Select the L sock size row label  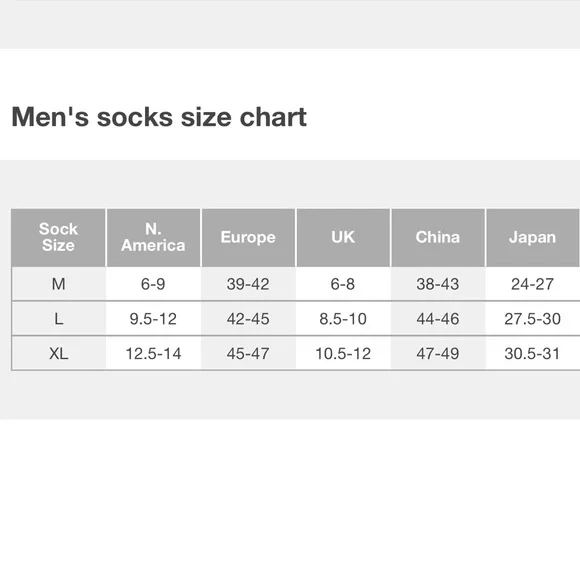[58, 319]
